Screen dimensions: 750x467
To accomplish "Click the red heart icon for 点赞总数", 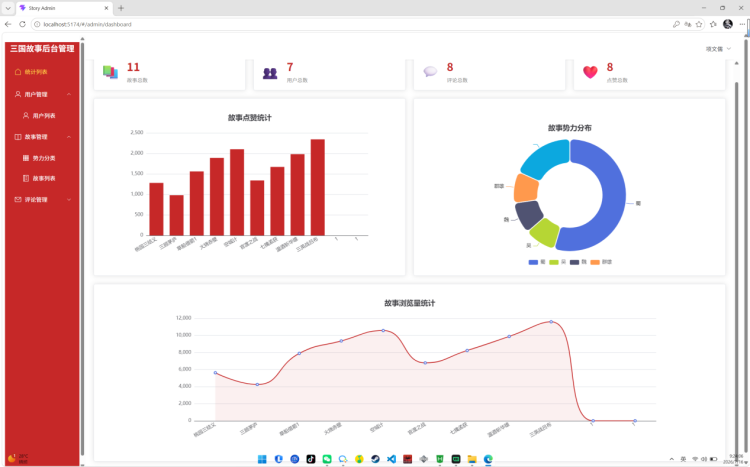I will pyautogui.click(x=590, y=72).
